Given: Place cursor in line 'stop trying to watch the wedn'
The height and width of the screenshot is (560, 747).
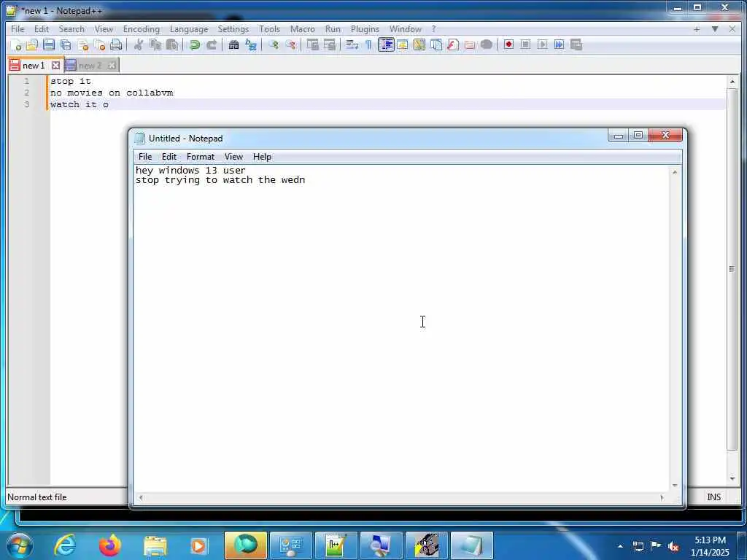Looking at the screenshot, I should point(220,180).
